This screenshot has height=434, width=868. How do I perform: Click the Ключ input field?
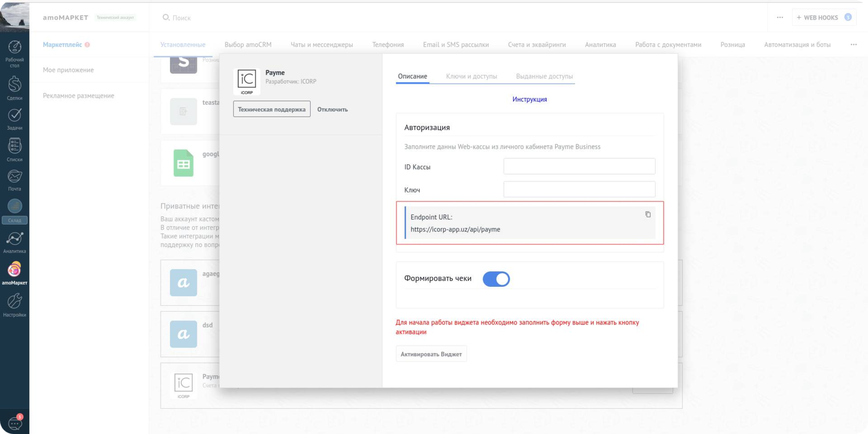tap(579, 189)
